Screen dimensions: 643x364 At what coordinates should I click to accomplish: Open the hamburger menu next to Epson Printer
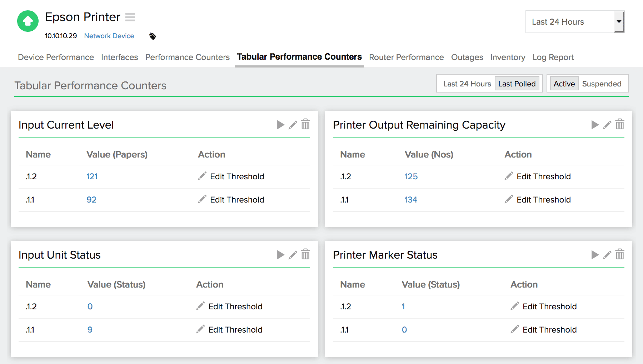point(130,17)
